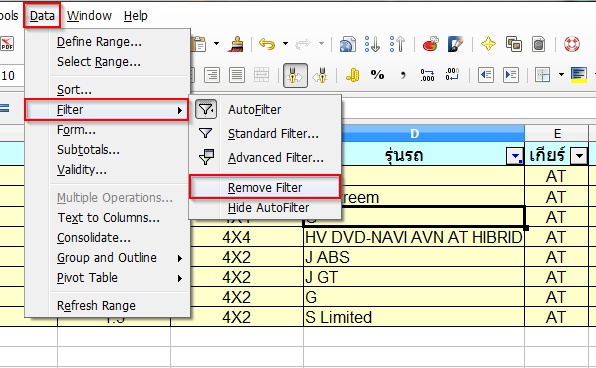Click the Merge Cells icon
The image size is (596, 368).
[262, 75]
